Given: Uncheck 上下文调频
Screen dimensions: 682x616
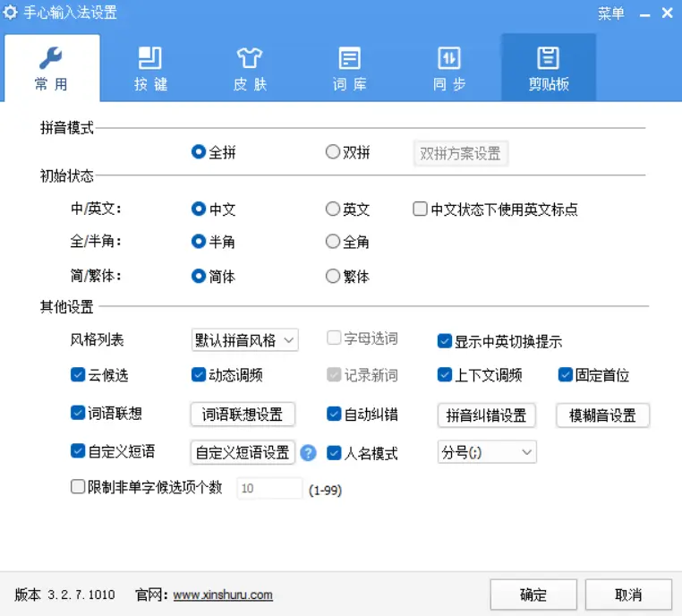Looking at the screenshot, I should [480, 374].
